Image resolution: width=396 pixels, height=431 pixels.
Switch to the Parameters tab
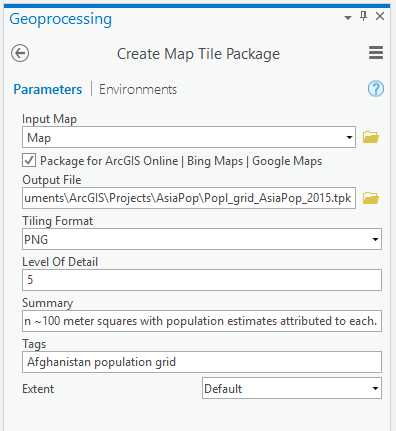pos(48,89)
